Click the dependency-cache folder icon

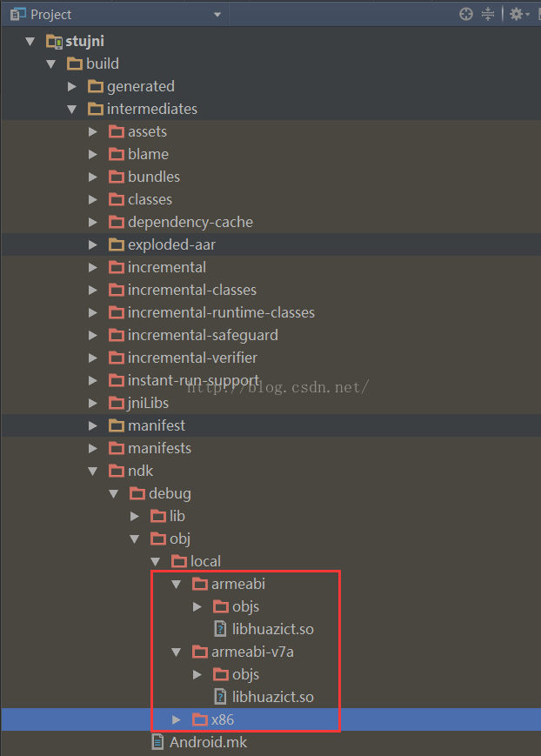[x=117, y=222]
